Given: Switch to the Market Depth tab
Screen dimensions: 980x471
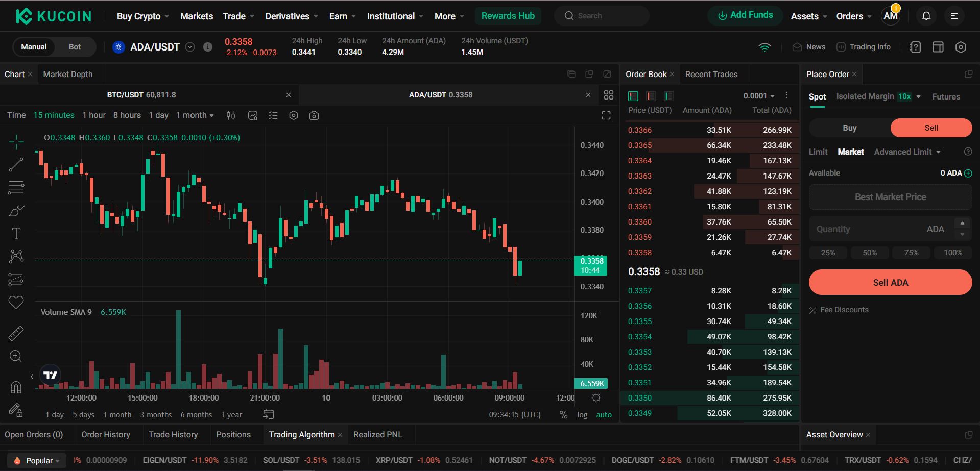Looking at the screenshot, I should pos(68,75).
